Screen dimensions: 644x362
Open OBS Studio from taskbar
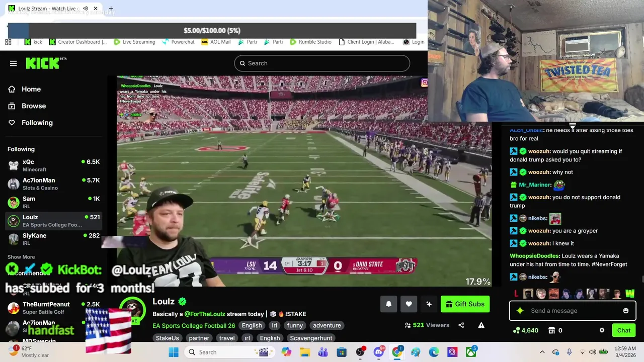tap(360, 352)
